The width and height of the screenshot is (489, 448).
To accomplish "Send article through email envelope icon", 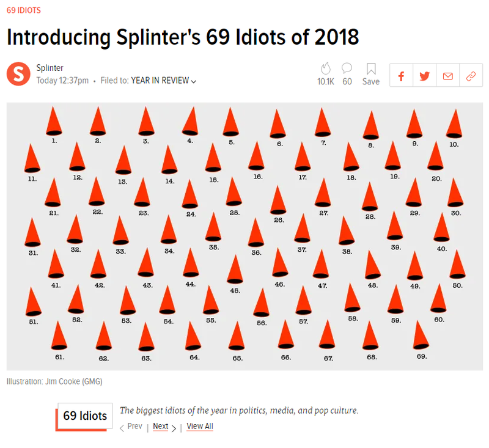I will point(448,76).
